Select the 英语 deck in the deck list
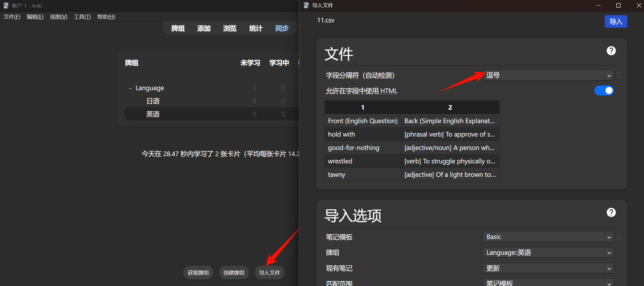This screenshot has width=644, height=286. click(153, 114)
